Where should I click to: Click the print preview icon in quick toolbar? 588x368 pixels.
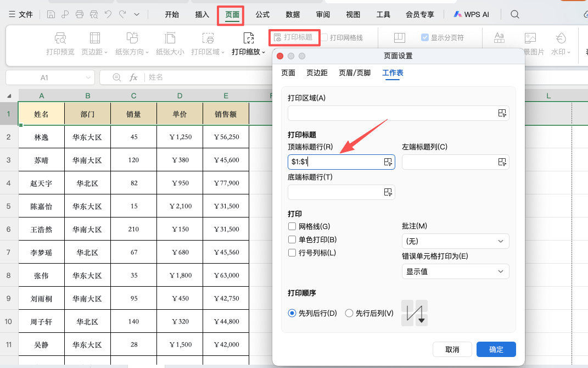pyautogui.click(x=94, y=14)
